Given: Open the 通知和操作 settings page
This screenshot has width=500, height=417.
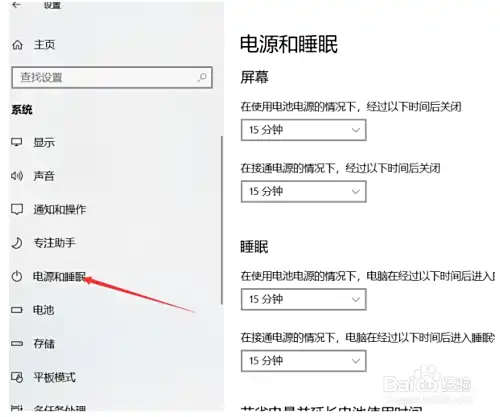Looking at the screenshot, I should (60, 209).
